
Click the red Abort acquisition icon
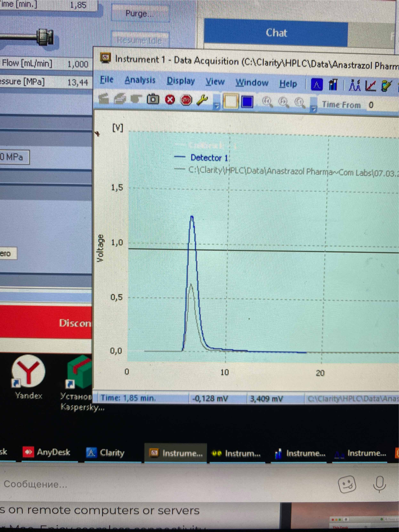[x=170, y=100]
